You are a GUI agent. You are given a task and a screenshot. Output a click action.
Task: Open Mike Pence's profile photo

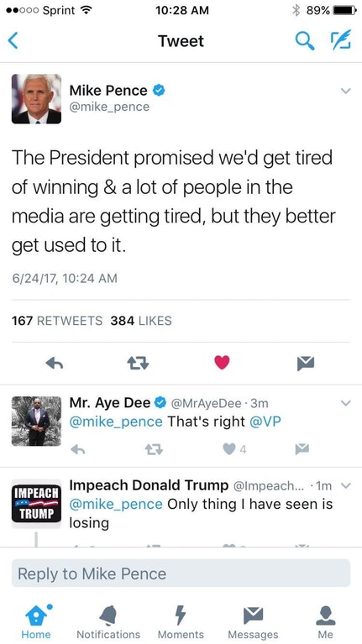pyautogui.click(x=36, y=99)
